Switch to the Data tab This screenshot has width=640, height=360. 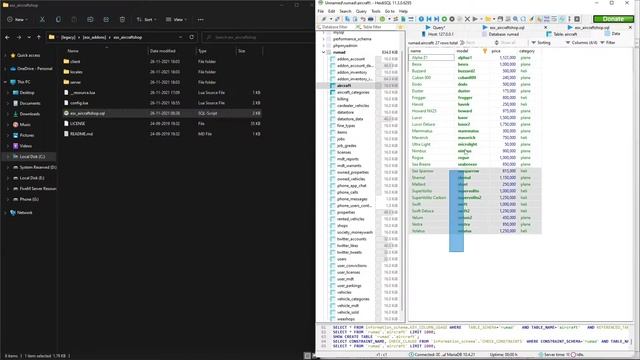click(613, 33)
